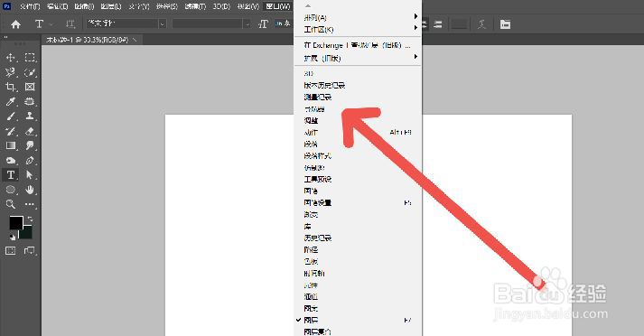Select the Horizontal Type tool in toolbox
Image resolution: width=644 pixels, height=336 pixels.
pyautogui.click(x=10, y=175)
